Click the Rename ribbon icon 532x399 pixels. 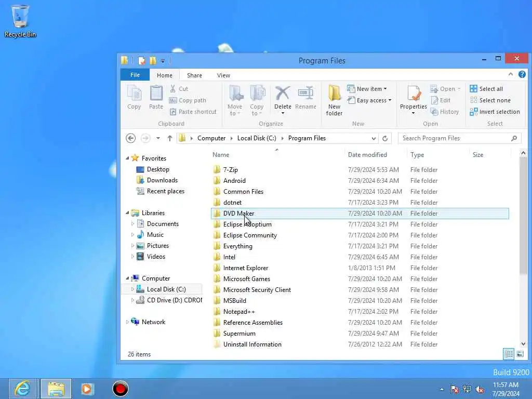point(305,97)
